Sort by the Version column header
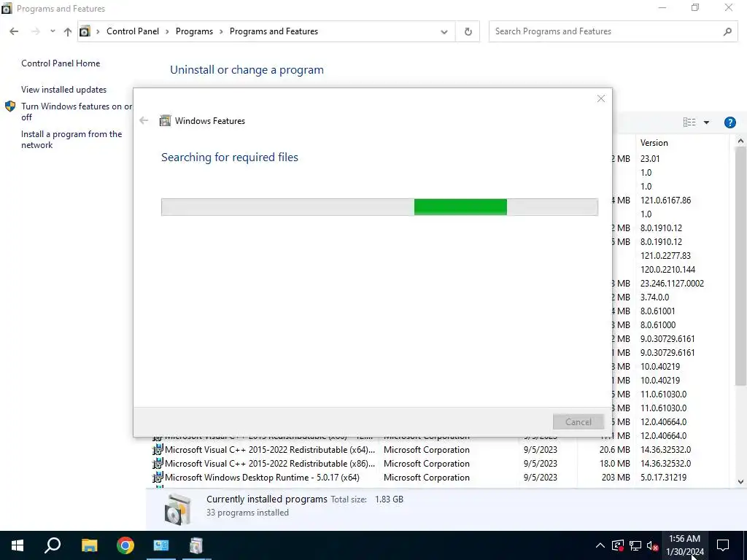747x560 pixels. coord(683,143)
